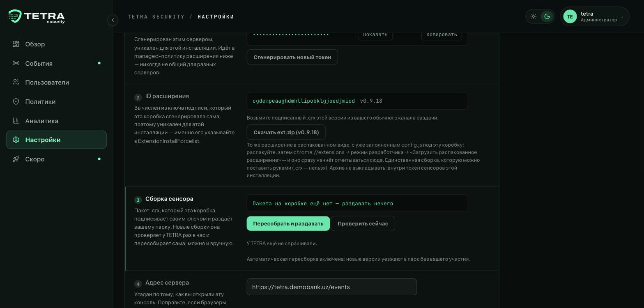Click the Обзор grid icon
Screen dimensions: 644x308
click(16, 44)
